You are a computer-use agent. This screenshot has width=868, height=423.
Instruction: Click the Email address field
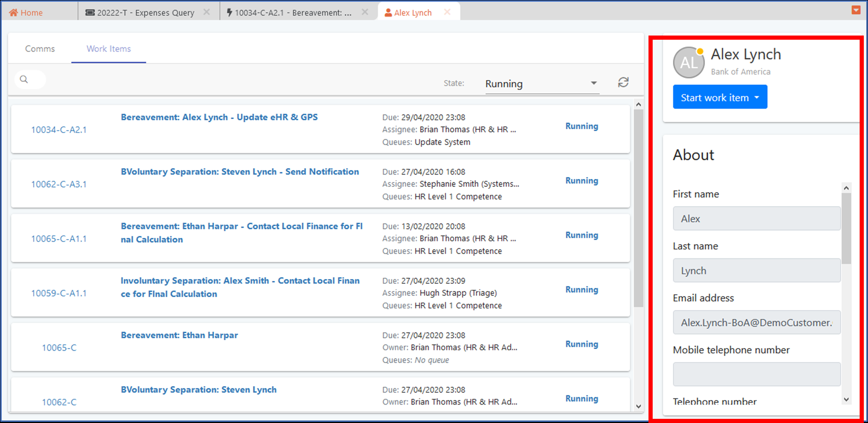click(756, 322)
